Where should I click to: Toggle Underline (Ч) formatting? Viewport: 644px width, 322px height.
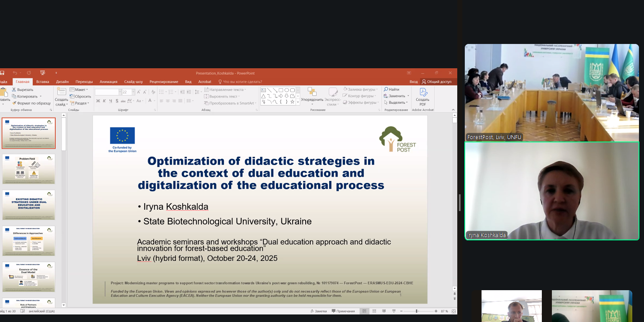[111, 101]
